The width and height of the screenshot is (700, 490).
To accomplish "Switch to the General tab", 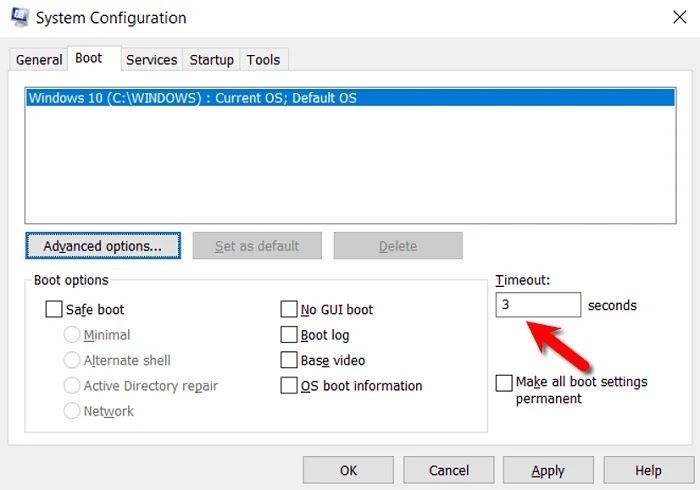I will [x=39, y=59].
